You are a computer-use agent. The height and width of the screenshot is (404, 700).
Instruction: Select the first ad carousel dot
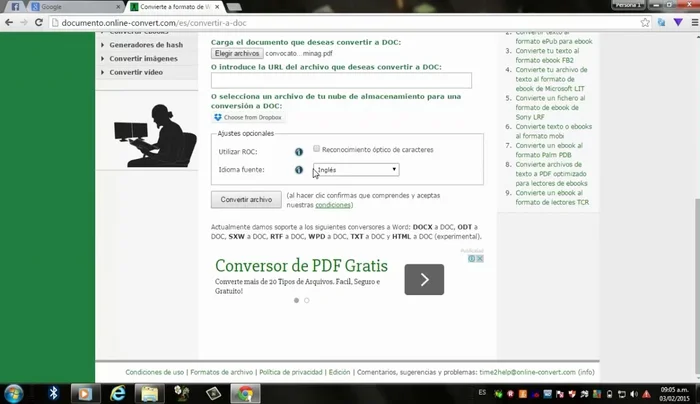296,300
